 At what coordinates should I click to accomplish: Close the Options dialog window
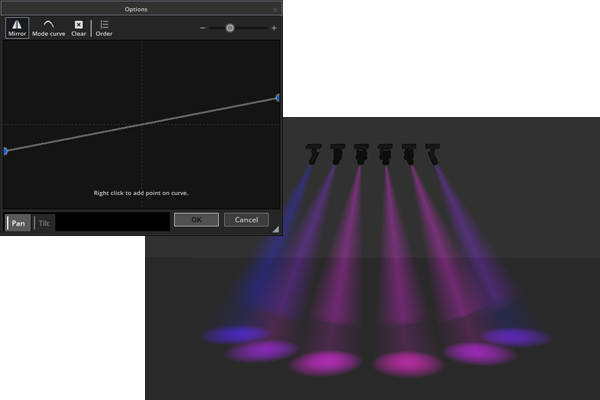click(x=275, y=8)
